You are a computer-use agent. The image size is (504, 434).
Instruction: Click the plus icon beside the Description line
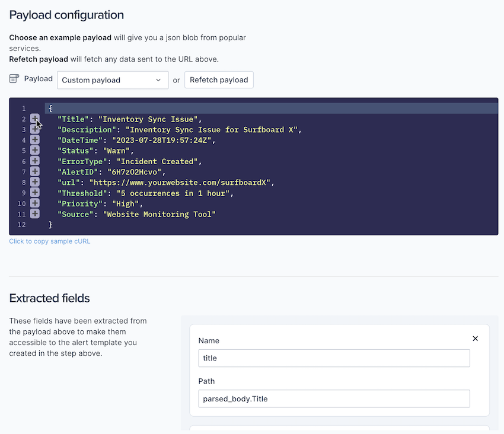pyautogui.click(x=34, y=129)
